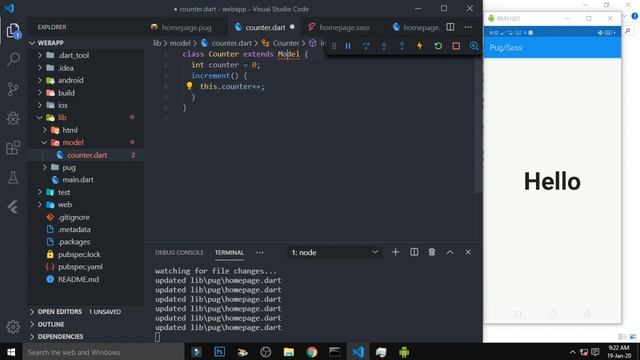This screenshot has height=360, width=640.
Task: Open the Extensions view
Action: pos(13,148)
